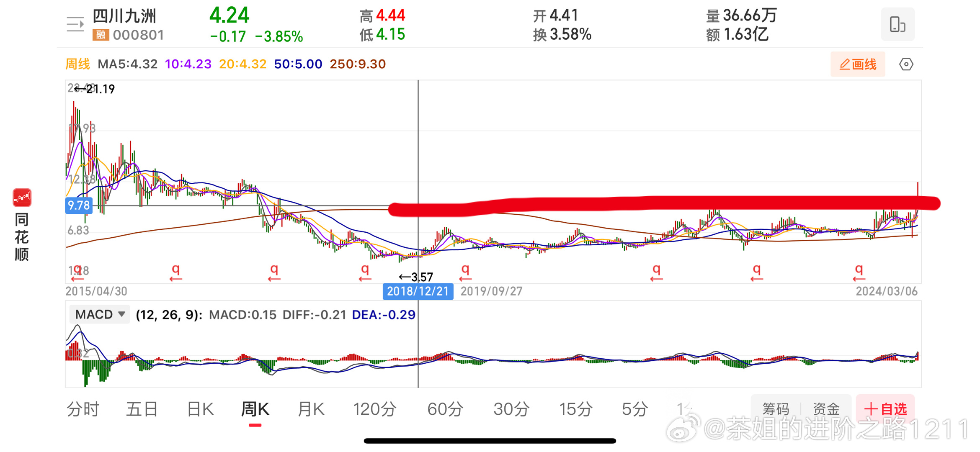The width and height of the screenshot is (980, 452).
Task: Tap the high price 4.44
Action: pyautogui.click(x=391, y=16)
